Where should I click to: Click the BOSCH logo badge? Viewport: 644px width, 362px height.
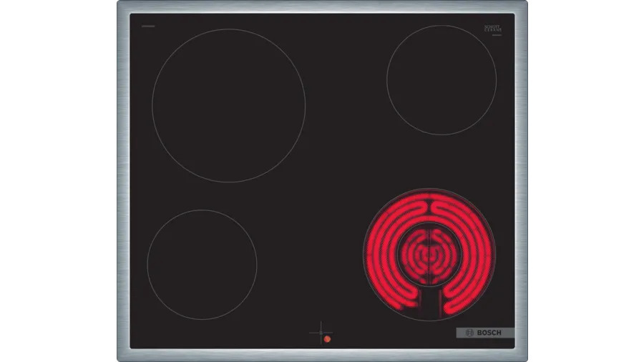click(x=485, y=333)
